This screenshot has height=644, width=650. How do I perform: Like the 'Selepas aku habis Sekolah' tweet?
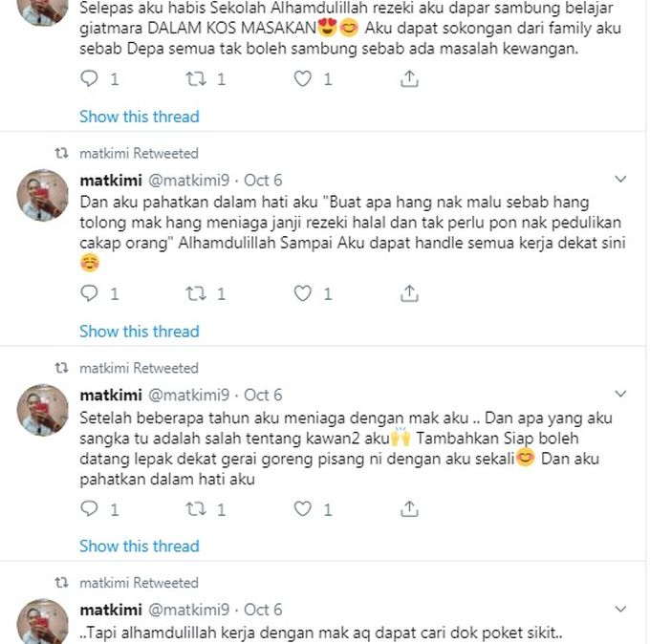(x=303, y=79)
